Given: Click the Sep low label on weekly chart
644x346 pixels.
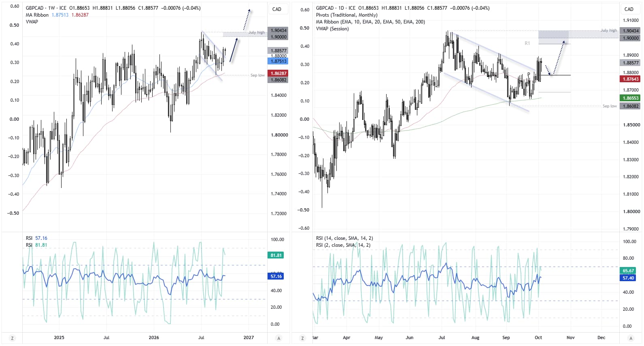Looking at the screenshot, I should 257,75.
